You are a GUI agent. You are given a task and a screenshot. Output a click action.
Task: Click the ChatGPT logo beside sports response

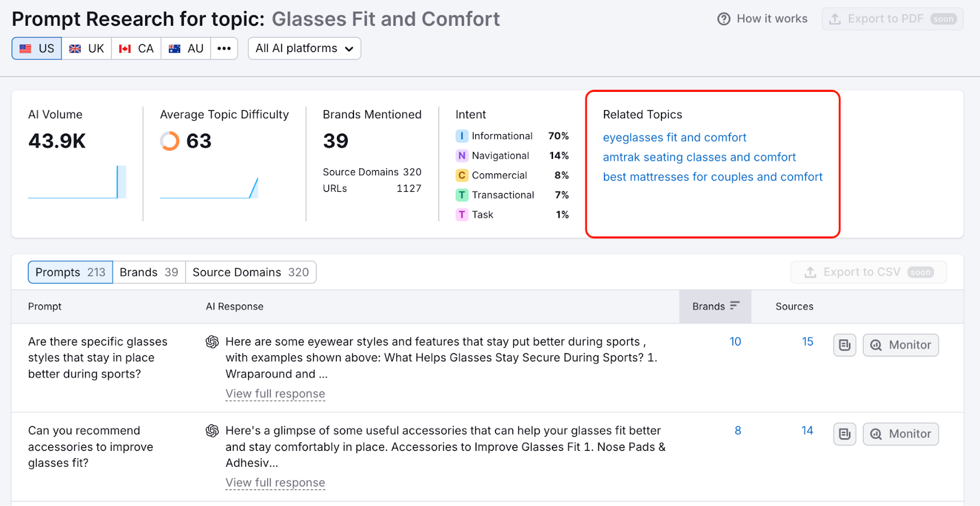tap(213, 342)
